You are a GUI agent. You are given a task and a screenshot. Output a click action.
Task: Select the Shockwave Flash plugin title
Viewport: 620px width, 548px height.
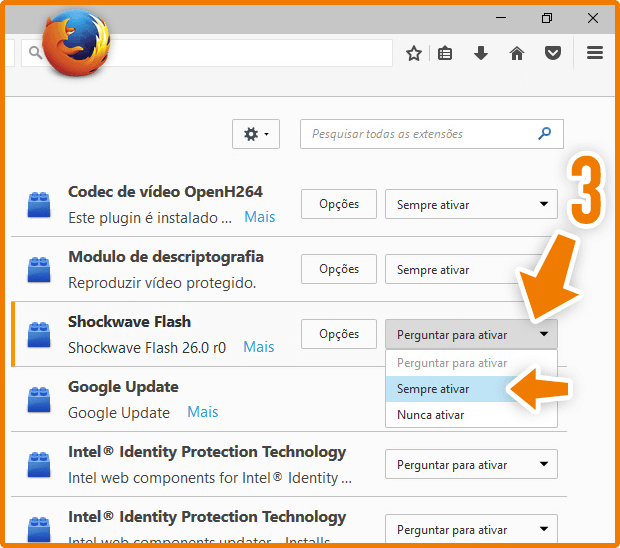pos(129,322)
